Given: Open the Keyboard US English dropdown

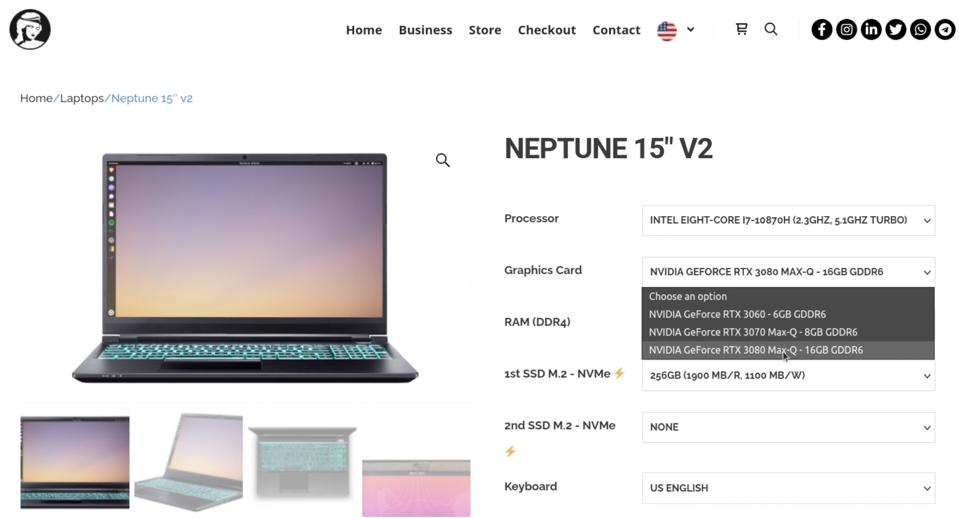Looking at the screenshot, I should tap(788, 488).
